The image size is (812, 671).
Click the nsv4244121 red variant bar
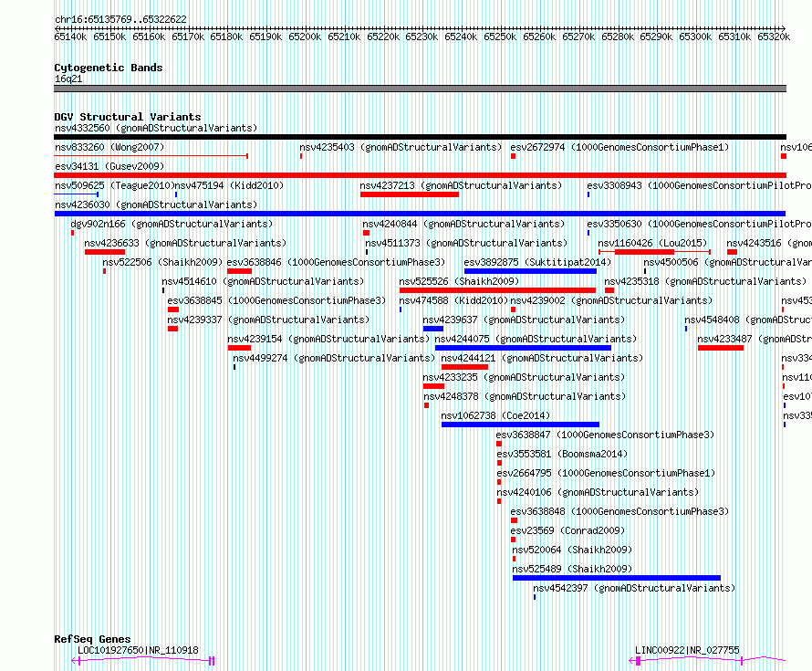click(x=464, y=367)
